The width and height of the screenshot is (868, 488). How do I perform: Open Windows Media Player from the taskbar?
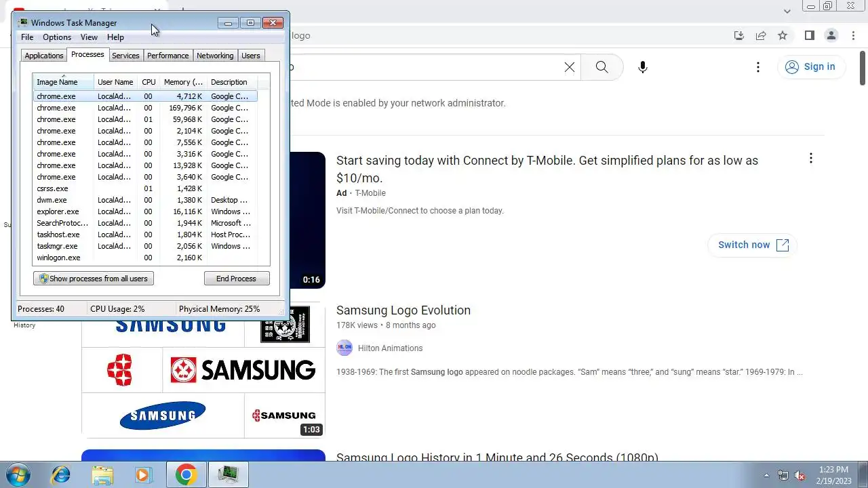point(144,474)
